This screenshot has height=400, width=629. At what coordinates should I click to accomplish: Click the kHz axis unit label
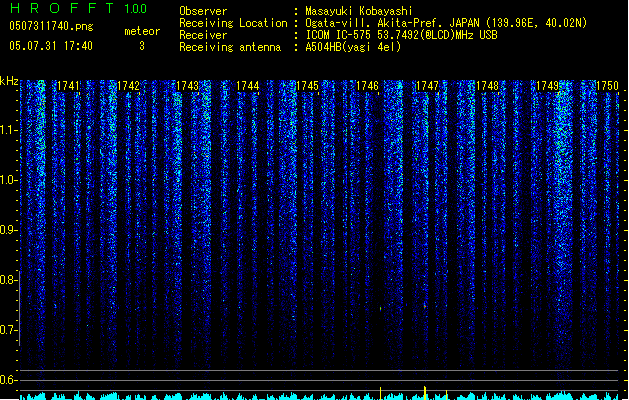coord(9,81)
